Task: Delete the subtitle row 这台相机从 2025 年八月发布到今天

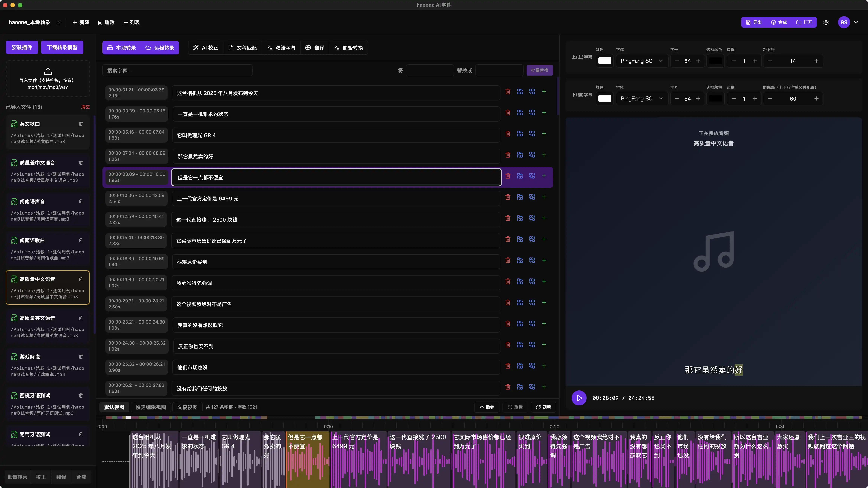Action: 508,91
